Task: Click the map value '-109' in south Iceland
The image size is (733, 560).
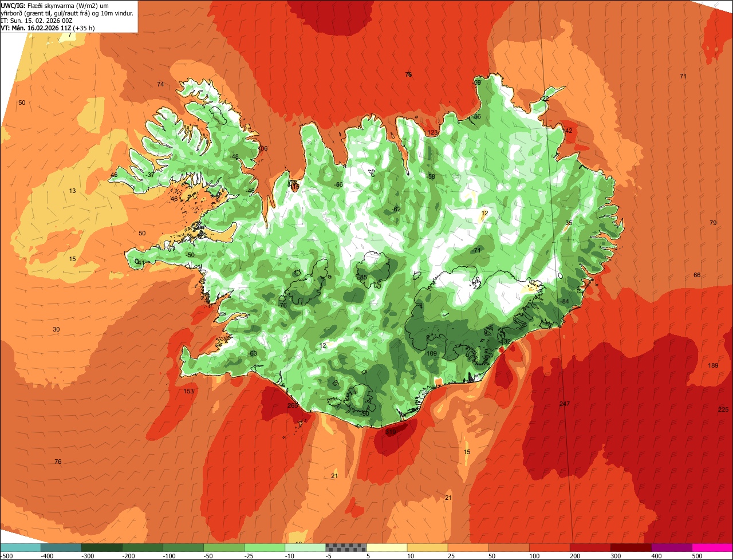Action: click(431, 354)
